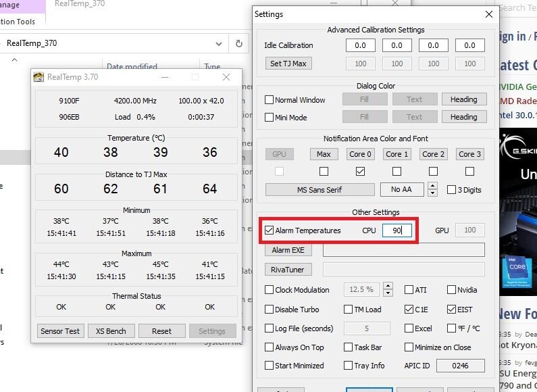Enable the Normal Window checkbox

[270, 100]
